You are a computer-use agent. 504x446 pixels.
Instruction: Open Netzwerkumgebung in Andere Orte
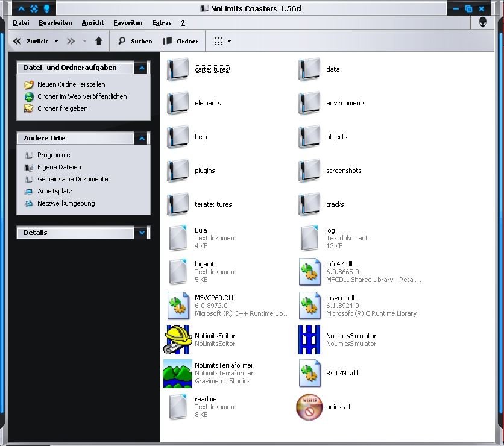[x=66, y=203]
